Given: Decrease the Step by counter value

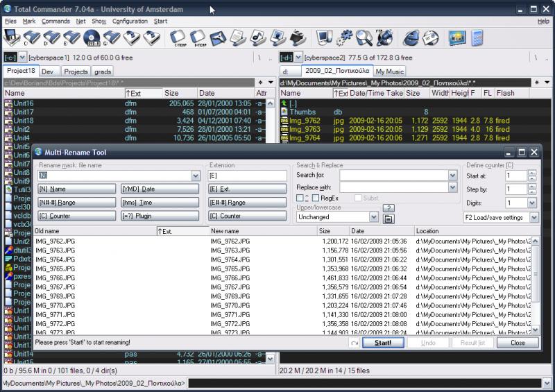Looking at the screenshot, I should coord(532,192).
